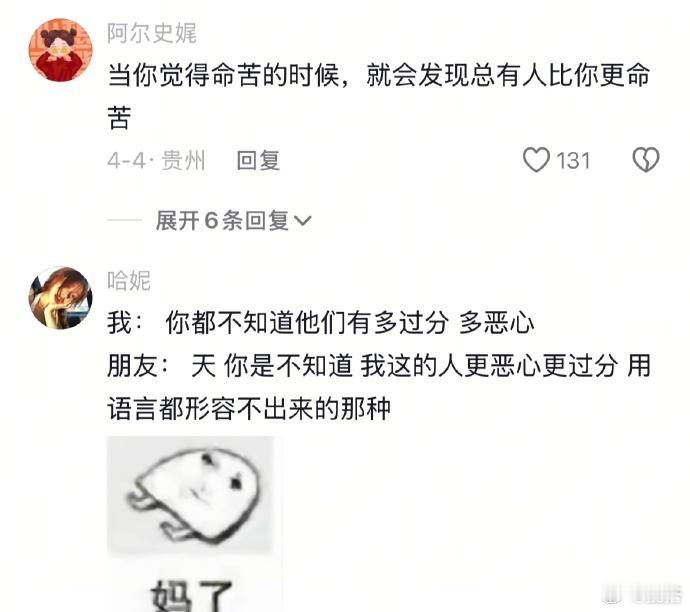The image size is (690, 612).
Task: Click the 妈了 caption on the meme
Action: [x=191, y=595]
